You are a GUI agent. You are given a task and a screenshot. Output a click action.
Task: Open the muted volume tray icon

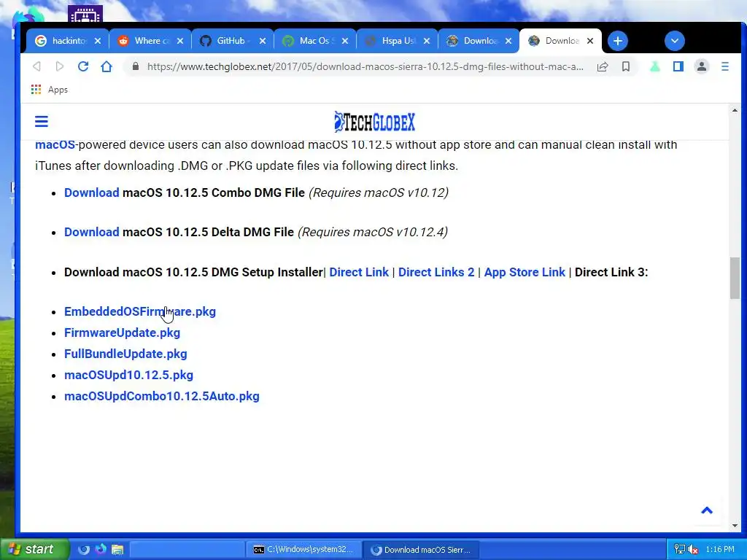tap(693, 550)
